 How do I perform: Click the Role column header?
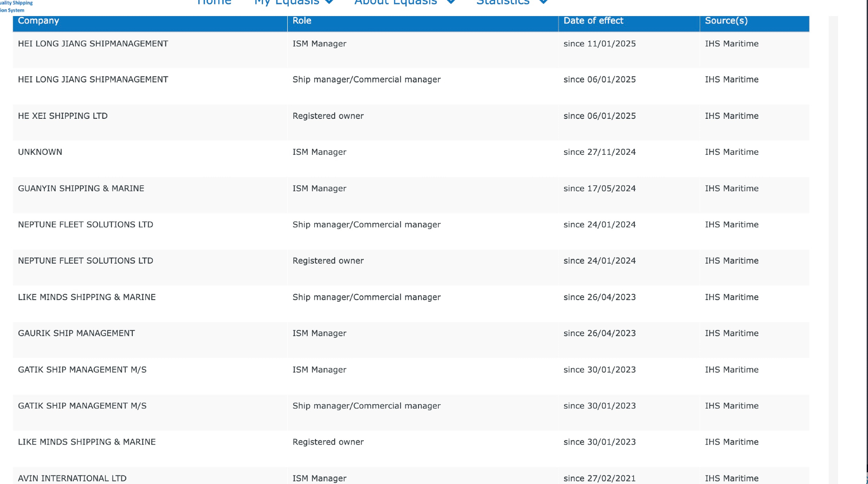point(302,21)
